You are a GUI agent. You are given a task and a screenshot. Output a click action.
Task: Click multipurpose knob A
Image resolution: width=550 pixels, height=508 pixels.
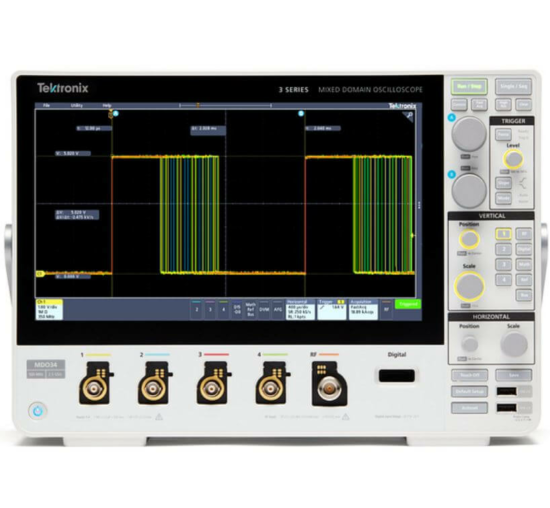tap(469, 134)
